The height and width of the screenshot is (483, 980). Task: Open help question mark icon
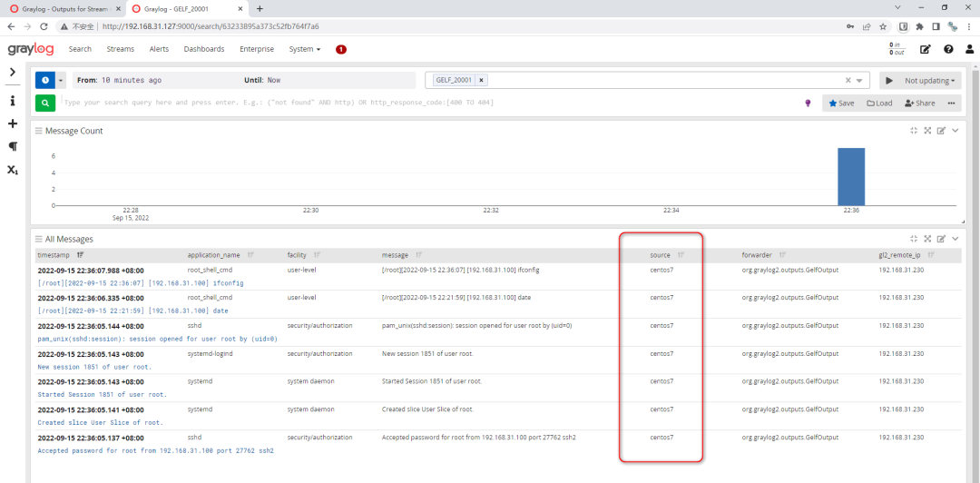tap(949, 49)
